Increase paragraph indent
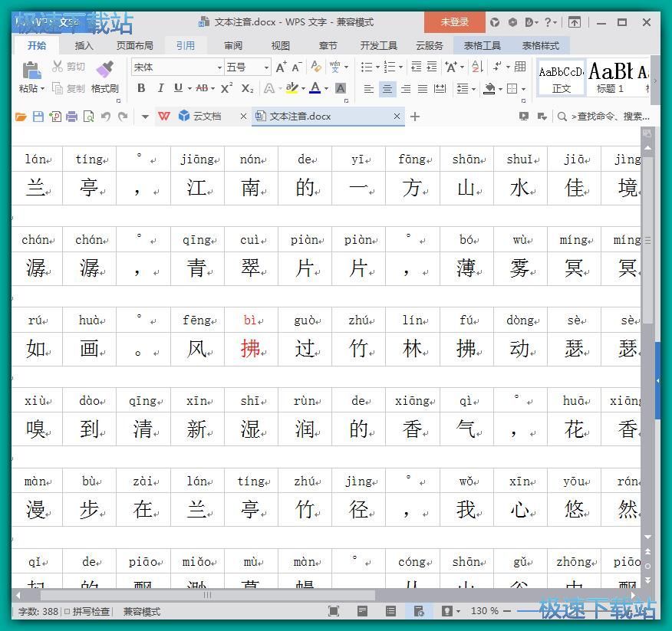 (x=432, y=67)
